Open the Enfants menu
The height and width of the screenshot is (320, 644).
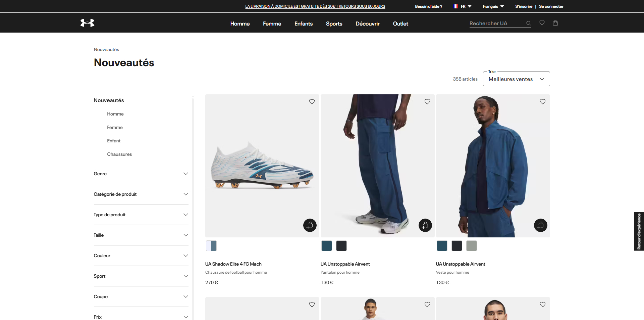tap(304, 24)
